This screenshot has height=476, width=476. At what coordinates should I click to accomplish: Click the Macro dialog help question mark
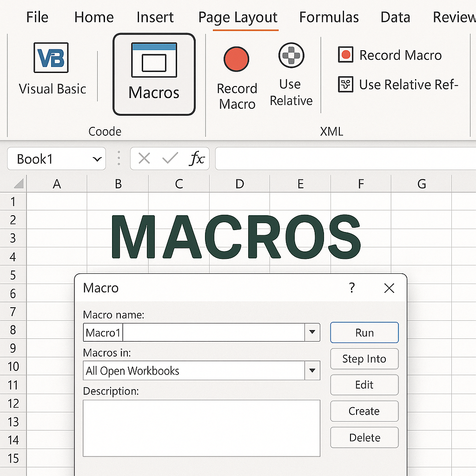tap(352, 288)
